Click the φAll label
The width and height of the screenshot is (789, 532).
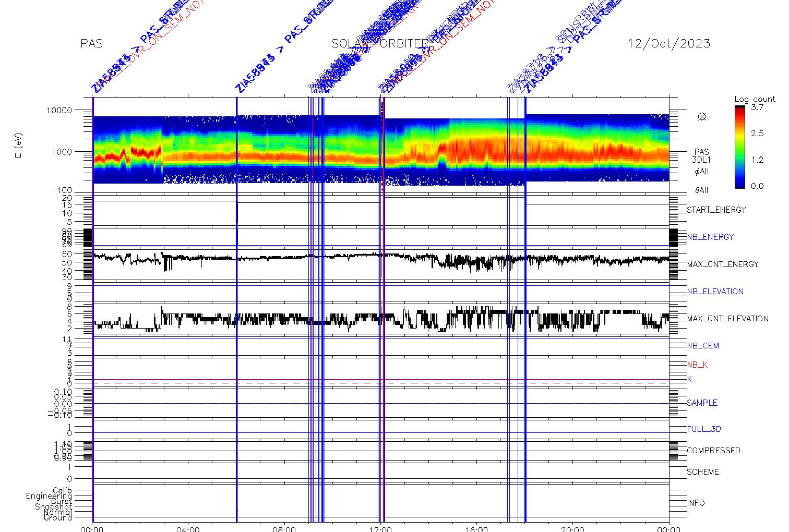click(x=701, y=171)
